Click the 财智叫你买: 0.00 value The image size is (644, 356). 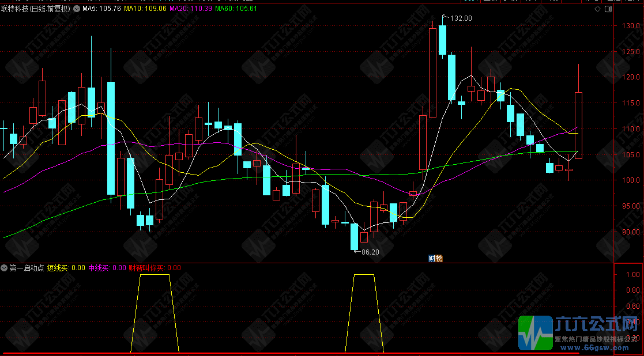[x=155, y=268]
